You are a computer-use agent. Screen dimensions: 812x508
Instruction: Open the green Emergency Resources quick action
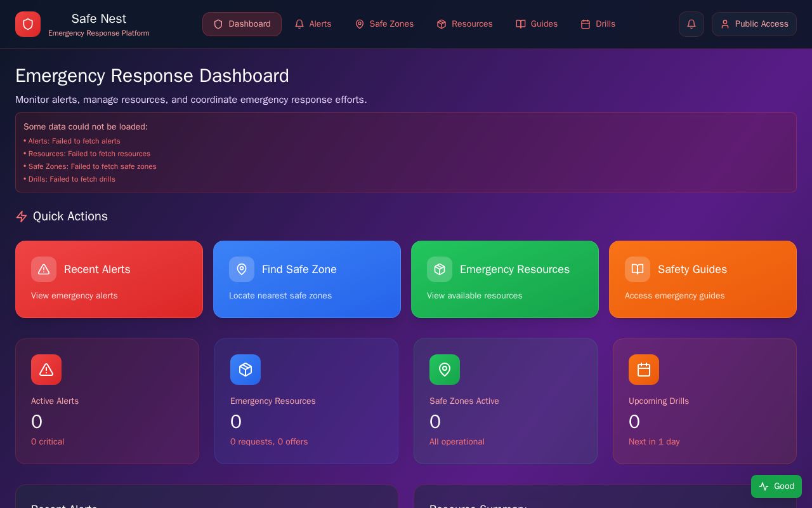[505, 279]
